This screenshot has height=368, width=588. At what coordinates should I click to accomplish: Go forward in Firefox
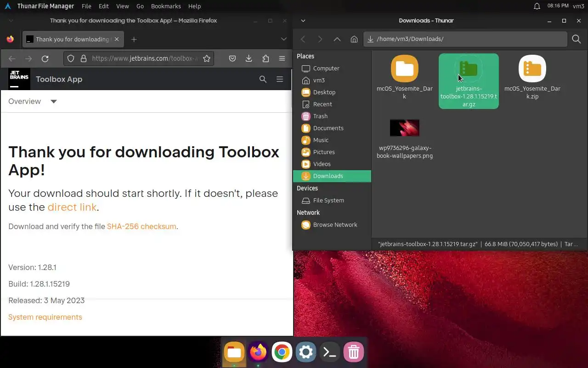tap(28, 58)
